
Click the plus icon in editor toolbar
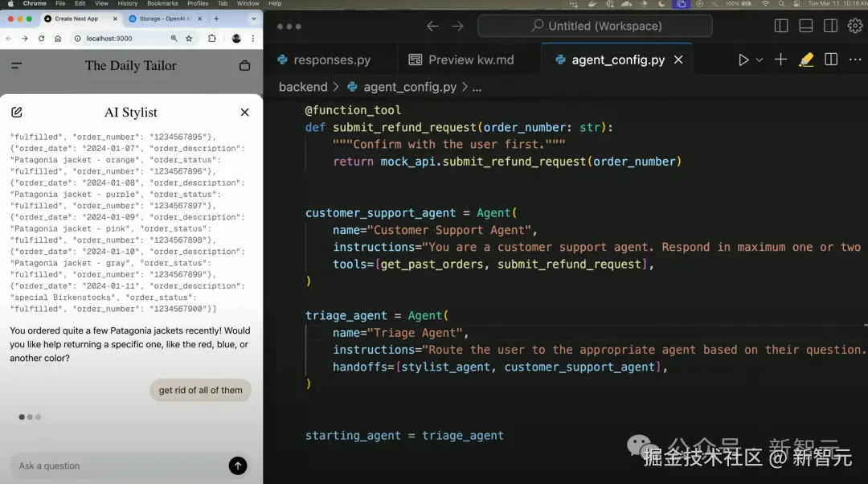click(780, 59)
